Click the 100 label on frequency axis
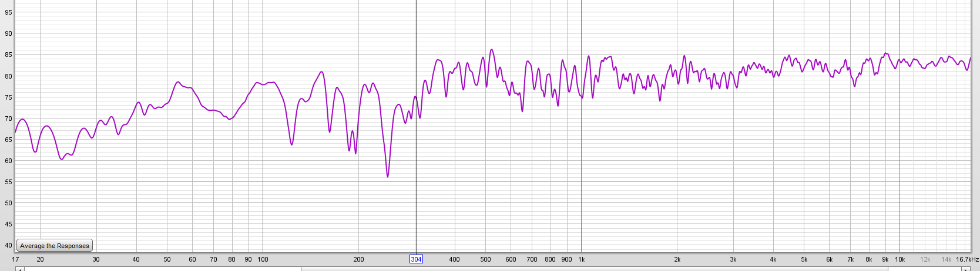The image size is (980, 271). pyautogui.click(x=263, y=259)
